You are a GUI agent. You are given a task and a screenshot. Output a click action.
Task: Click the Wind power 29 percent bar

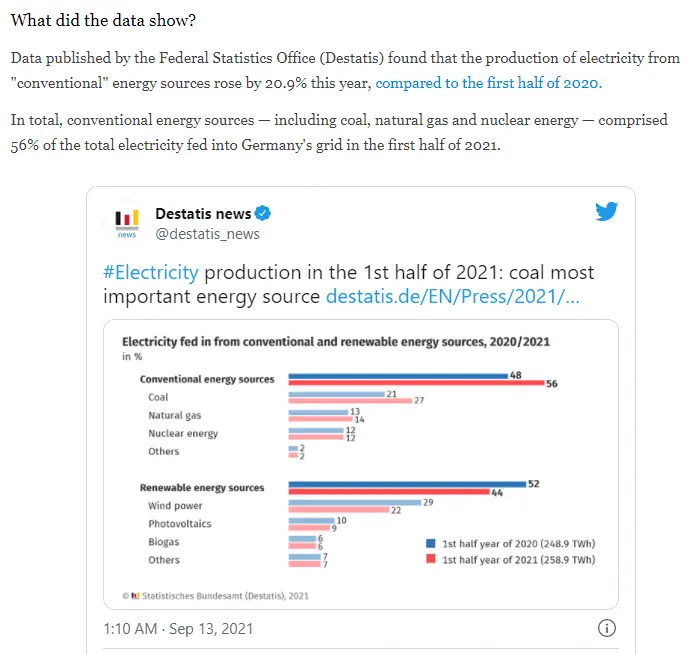[354, 502]
